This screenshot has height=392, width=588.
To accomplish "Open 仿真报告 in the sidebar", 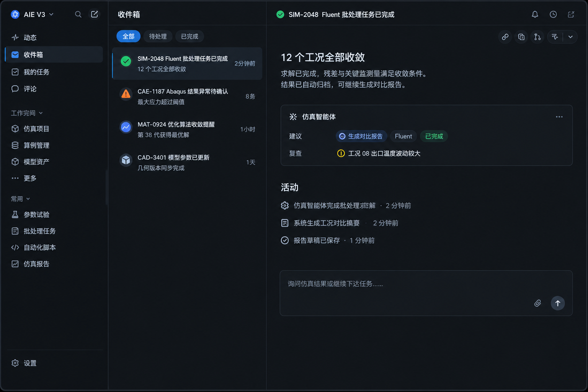I will 54,264.
